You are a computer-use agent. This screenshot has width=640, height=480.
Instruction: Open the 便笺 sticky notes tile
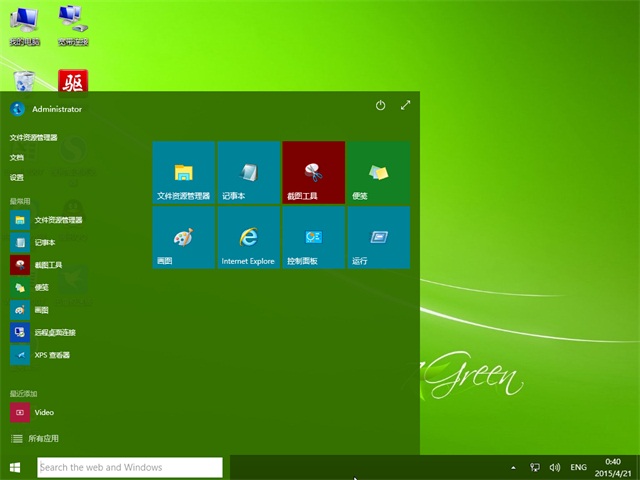click(378, 172)
